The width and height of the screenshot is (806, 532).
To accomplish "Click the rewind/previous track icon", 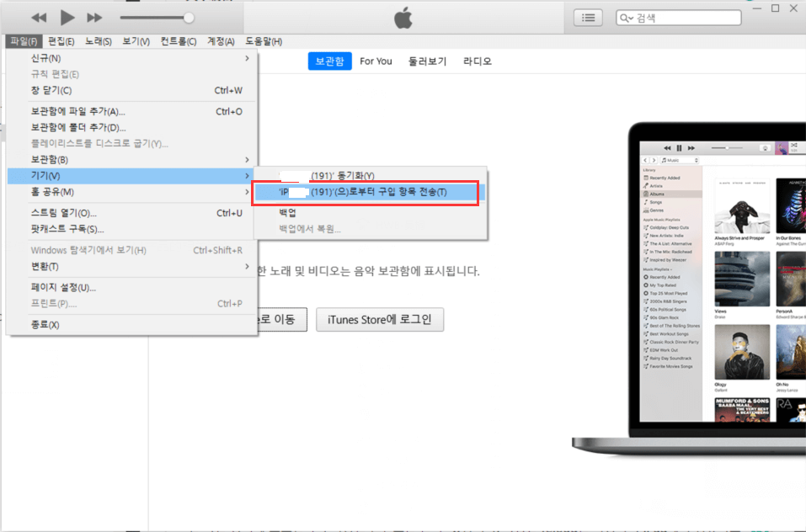I will pos(38,16).
